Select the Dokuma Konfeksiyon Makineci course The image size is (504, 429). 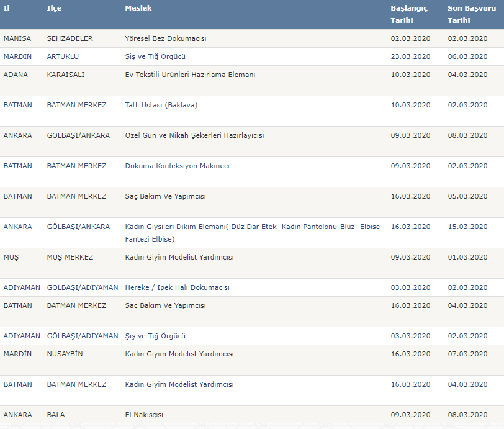coord(177,166)
